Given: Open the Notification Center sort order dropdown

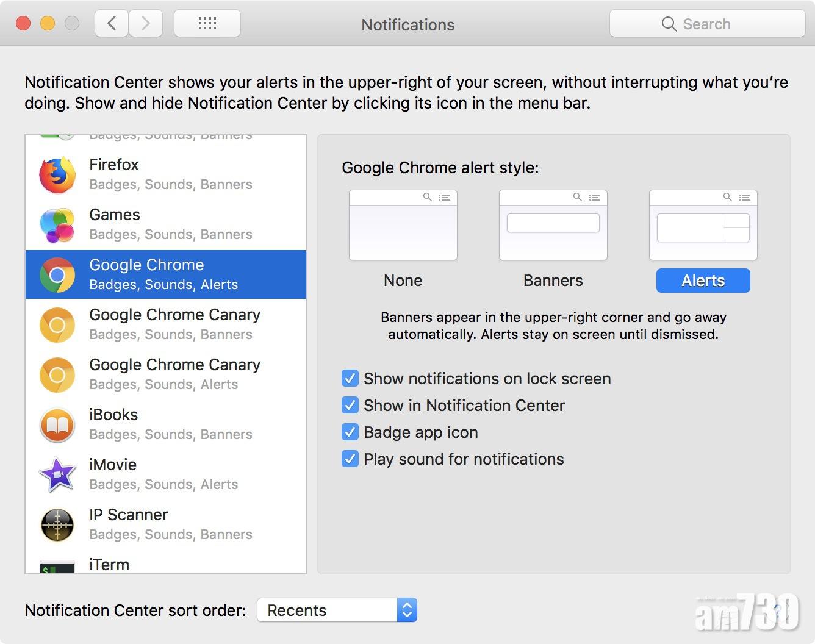Looking at the screenshot, I should point(337,610).
